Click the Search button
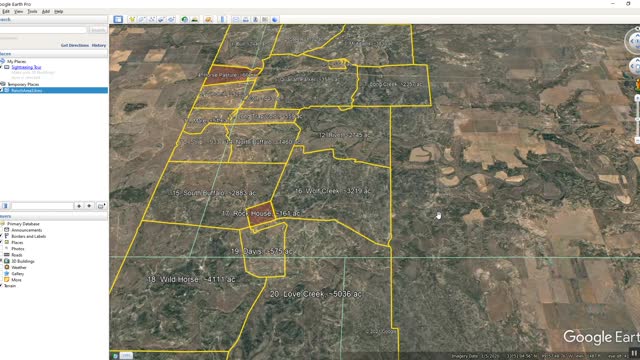The height and width of the screenshot is (360, 640). pos(98,30)
